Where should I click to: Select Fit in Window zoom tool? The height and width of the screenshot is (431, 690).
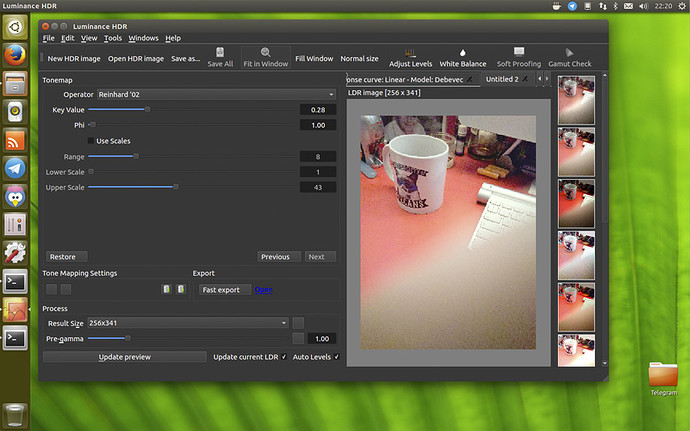(x=266, y=57)
